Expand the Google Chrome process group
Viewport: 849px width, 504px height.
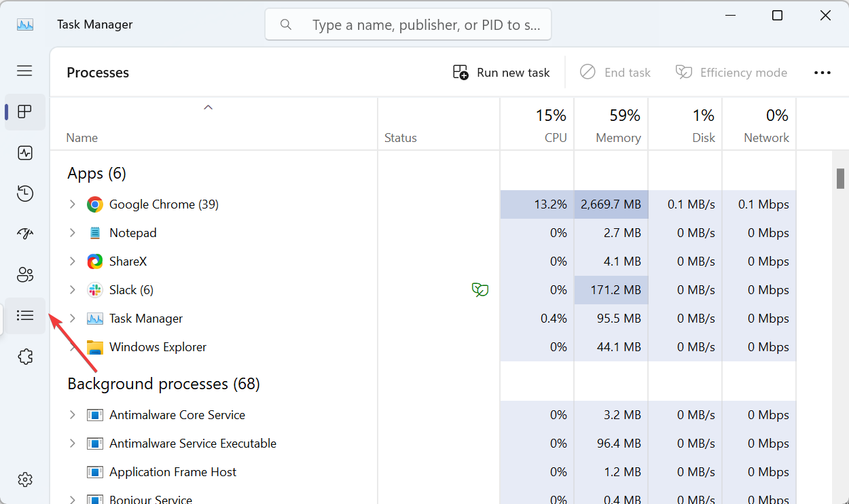click(x=73, y=204)
